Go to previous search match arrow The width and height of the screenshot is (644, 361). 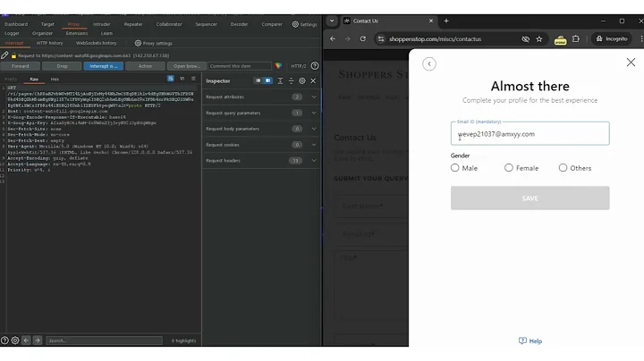[x=26, y=340]
